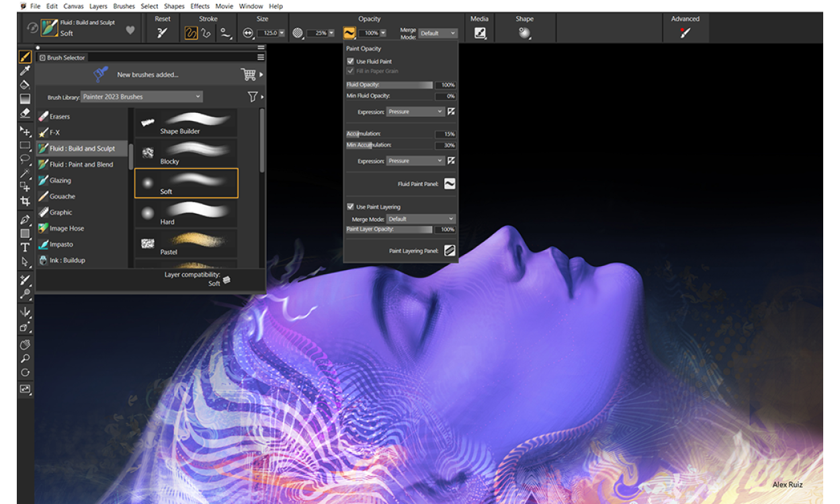Choose the Straight Line Strokes icon
This screenshot has width=840, height=504.
pyautogui.click(x=206, y=32)
